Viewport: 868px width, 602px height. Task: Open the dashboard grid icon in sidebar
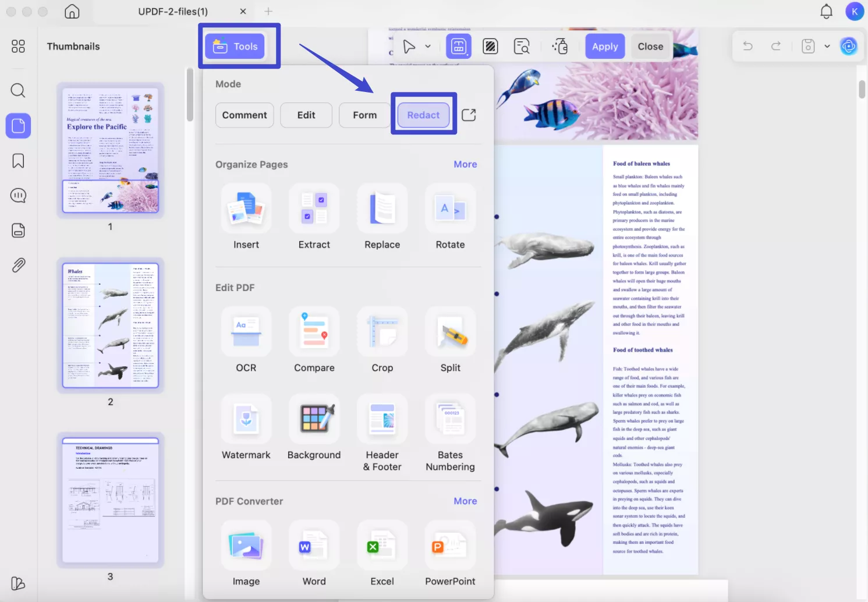point(18,46)
